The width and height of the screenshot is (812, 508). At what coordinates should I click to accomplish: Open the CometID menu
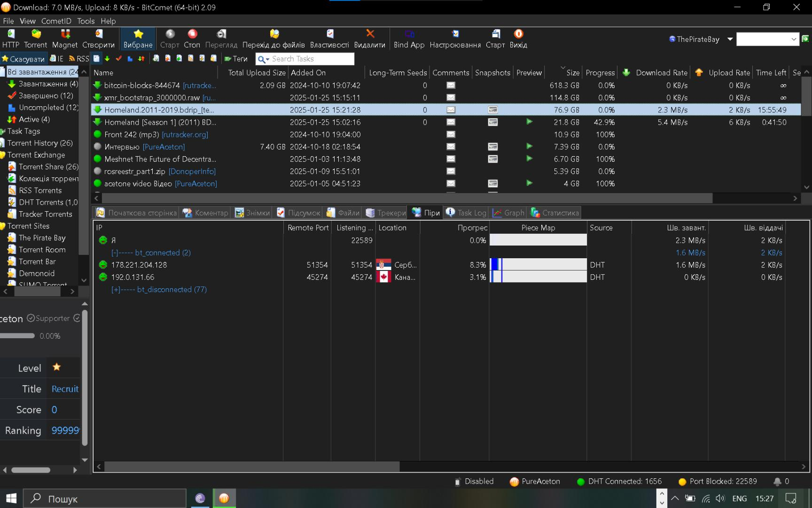click(56, 21)
